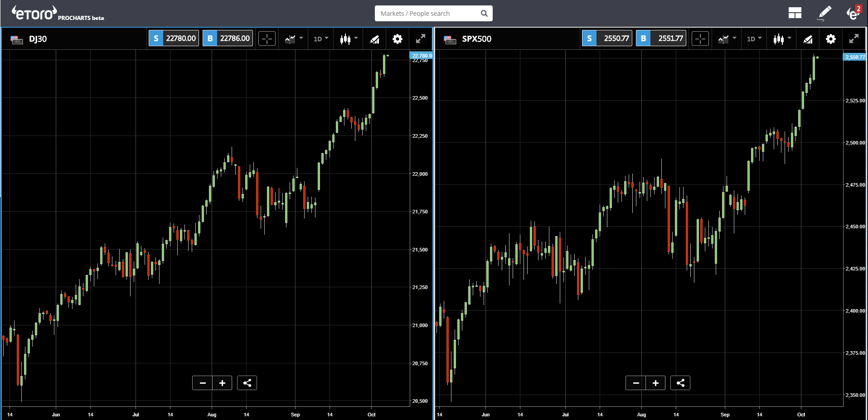Click the 2,500.00 label on SPX500 price axis
The image size is (868, 420).
[x=855, y=143]
